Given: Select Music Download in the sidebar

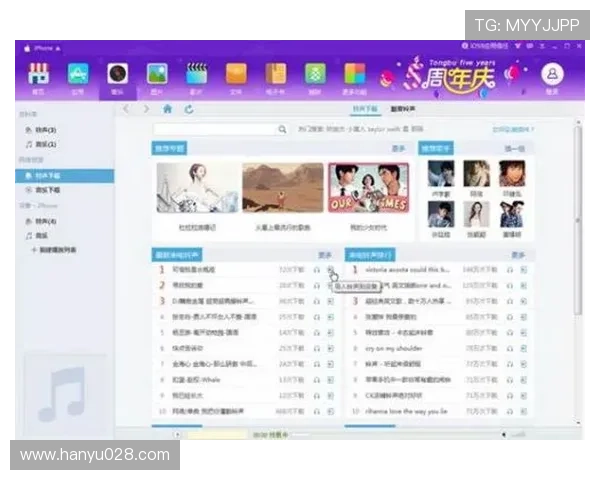Looking at the screenshot, I should pyautogui.click(x=43, y=190).
